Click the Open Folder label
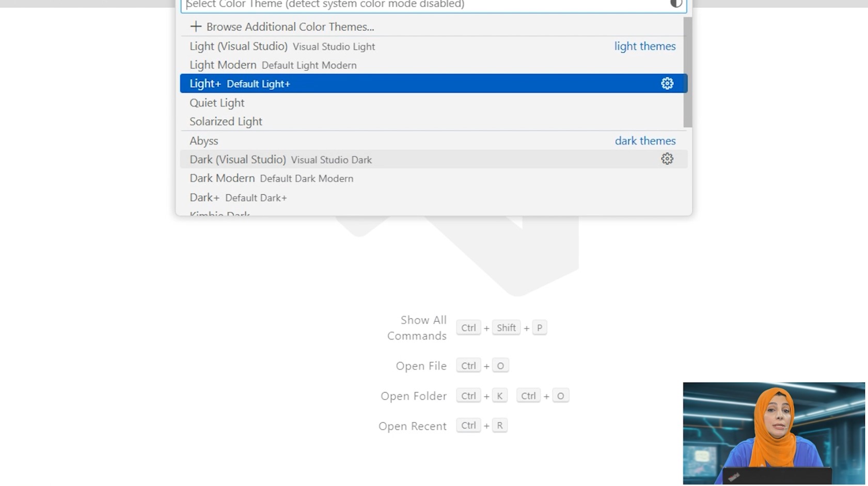Screen dimensions: 868x486 coord(414,396)
